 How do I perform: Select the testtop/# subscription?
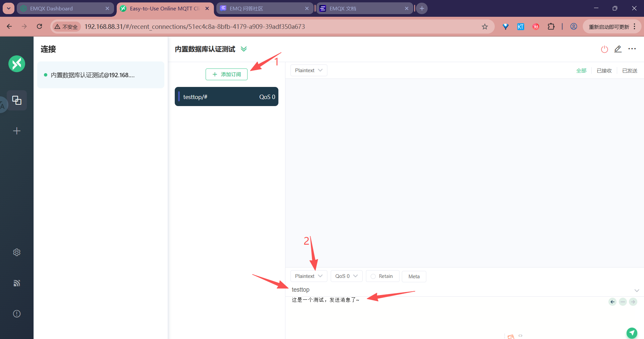pyautogui.click(x=226, y=97)
